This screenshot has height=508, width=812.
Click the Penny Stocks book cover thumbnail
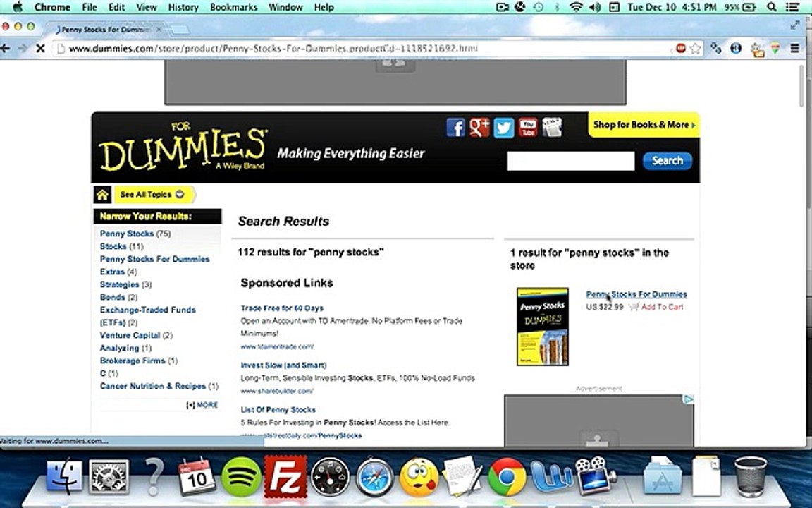coord(542,327)
